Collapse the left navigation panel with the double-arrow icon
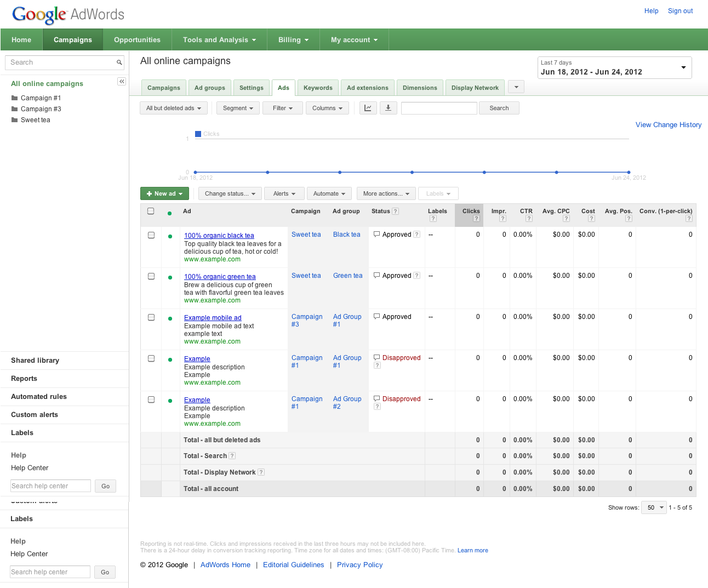 tap(122, 82)
